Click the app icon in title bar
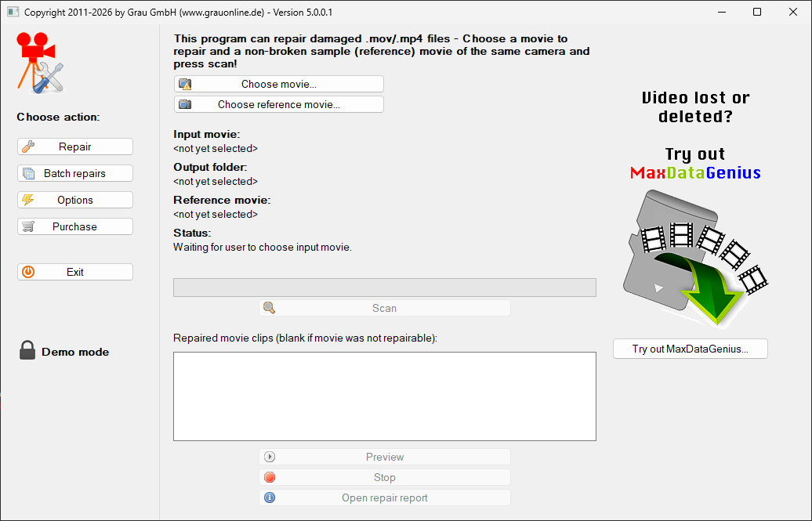812x521 pixels. coord(13,12)
